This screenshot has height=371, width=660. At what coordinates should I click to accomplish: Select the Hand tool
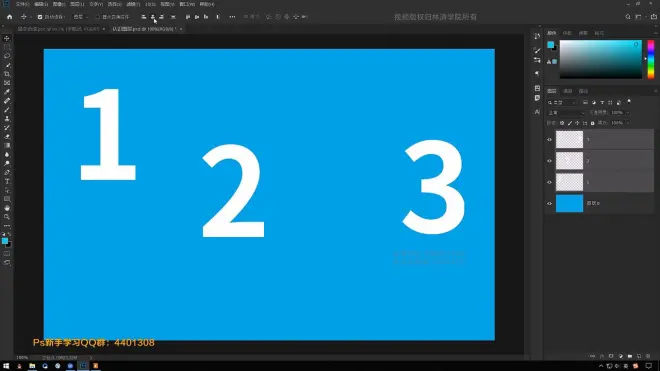coord(7,208)
